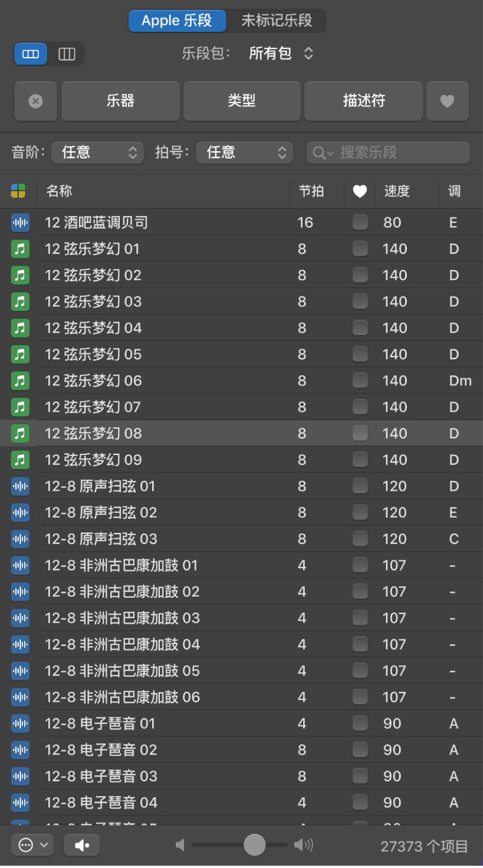Open the 拍号 任意 dropdown
This screenshot has width=483, height=868.
244,153
